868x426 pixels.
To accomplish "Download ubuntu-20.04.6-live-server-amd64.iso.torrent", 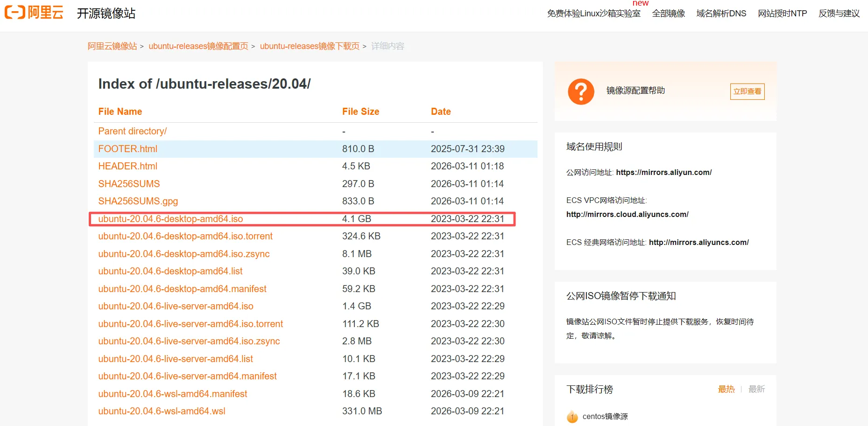I will (191, 324).
